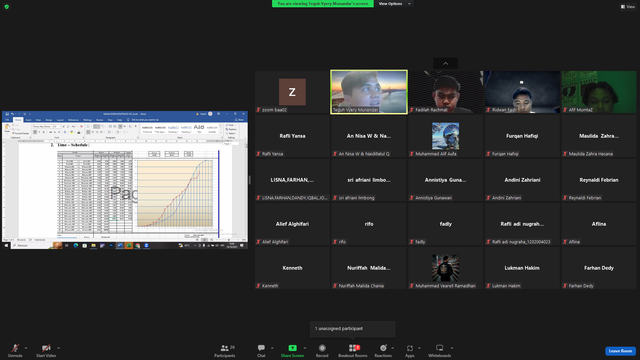
Task: Open the Whiteboards icon
Action: click(x=440, y=348)
